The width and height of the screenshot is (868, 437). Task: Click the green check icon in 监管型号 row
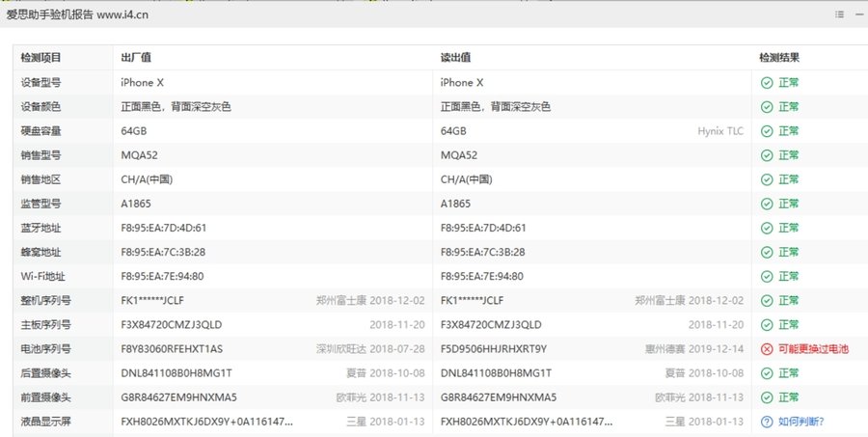767,204
